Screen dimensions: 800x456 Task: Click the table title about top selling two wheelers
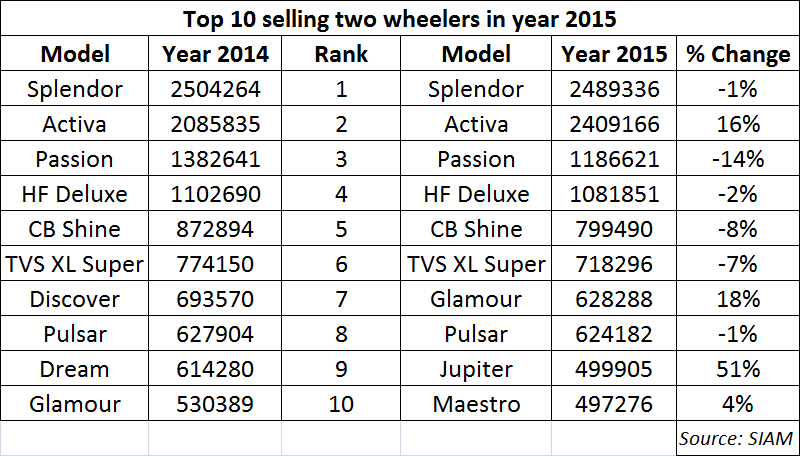click(400, 19)
